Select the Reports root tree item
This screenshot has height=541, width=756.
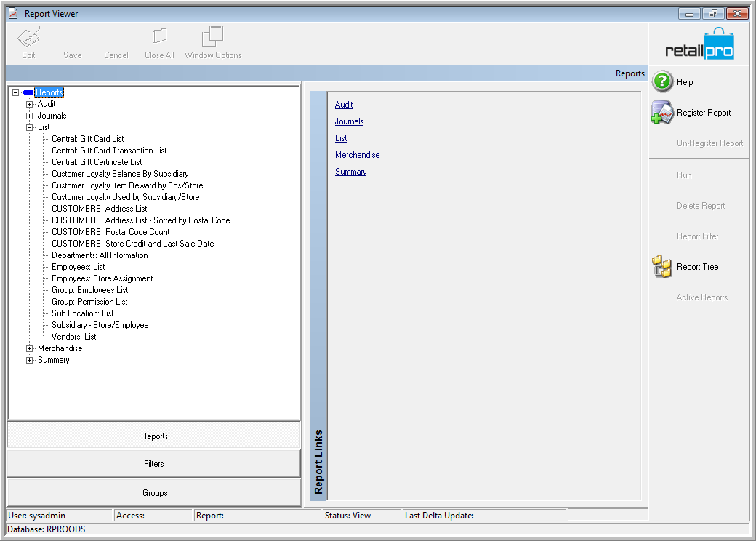point(49,92)
